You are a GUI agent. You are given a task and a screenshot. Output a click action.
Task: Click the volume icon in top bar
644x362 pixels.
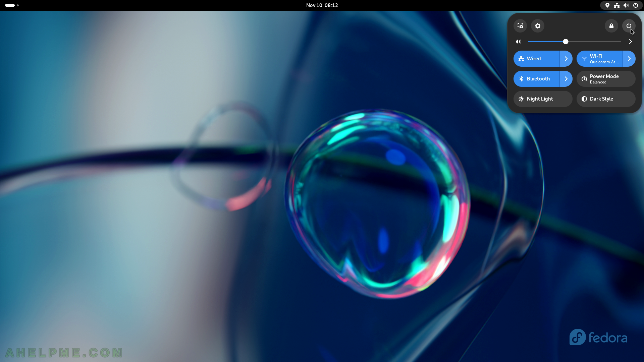click(x=626, y=5)
